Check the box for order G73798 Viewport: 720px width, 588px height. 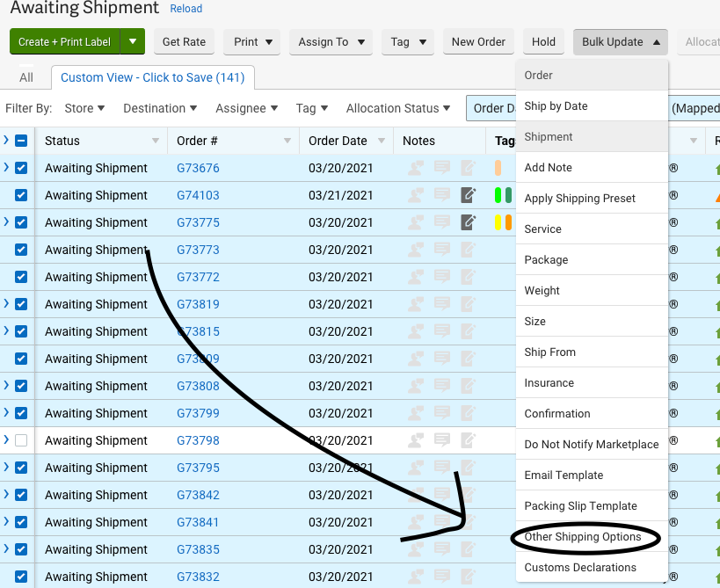[x=21, y=440]
